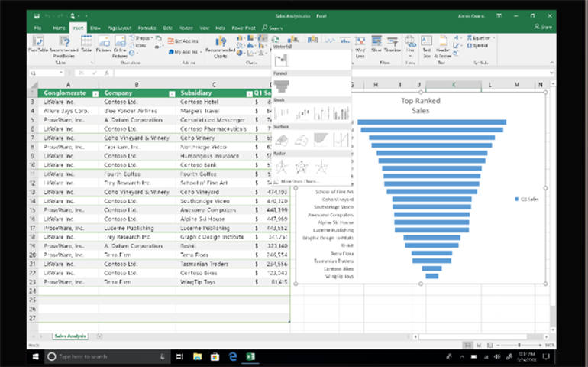Open the Shapes dropdown
The image size is (588, 367).
tap(141, 38)
